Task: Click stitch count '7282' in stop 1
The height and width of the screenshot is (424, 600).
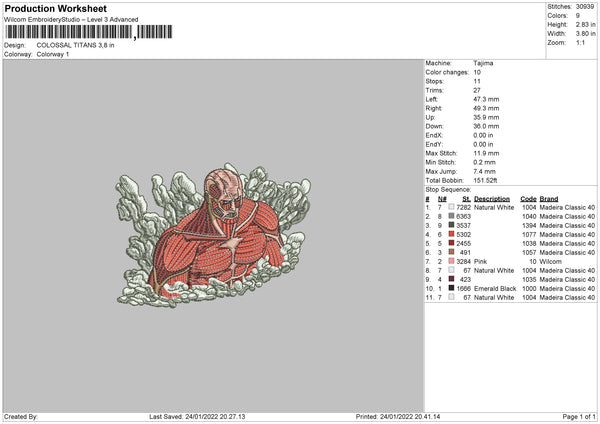Action: [x=463, y=207]
